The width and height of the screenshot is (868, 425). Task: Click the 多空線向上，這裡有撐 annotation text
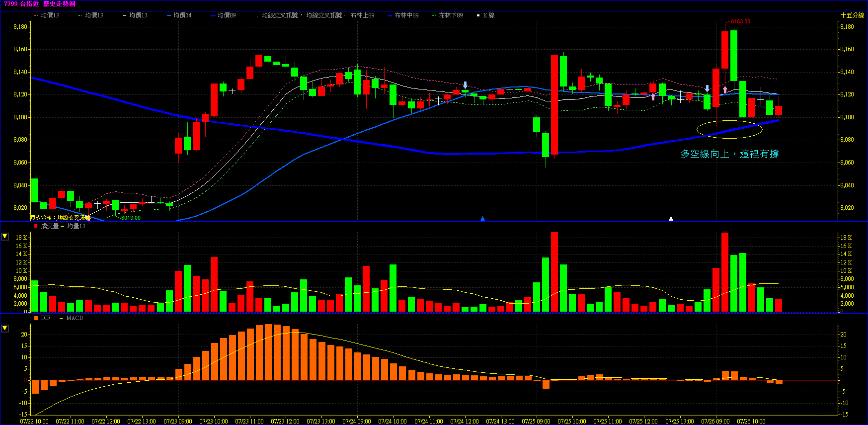pos(729,154)
